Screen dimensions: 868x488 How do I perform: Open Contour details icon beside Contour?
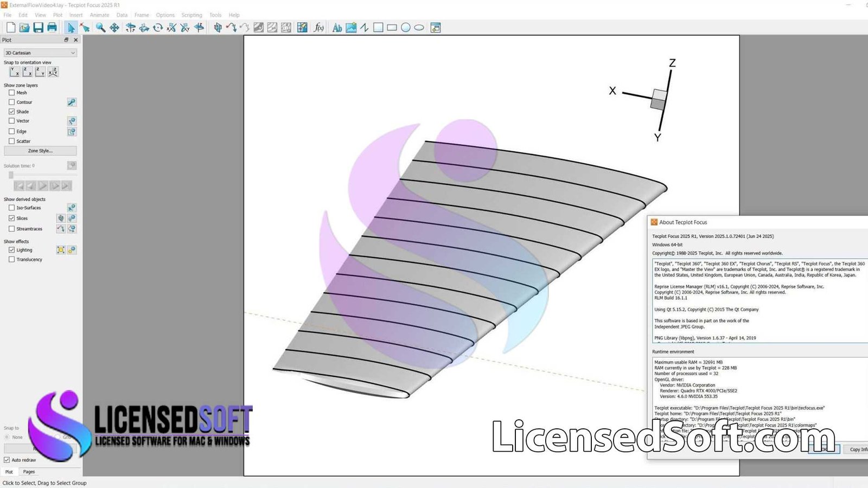(72, 102)
